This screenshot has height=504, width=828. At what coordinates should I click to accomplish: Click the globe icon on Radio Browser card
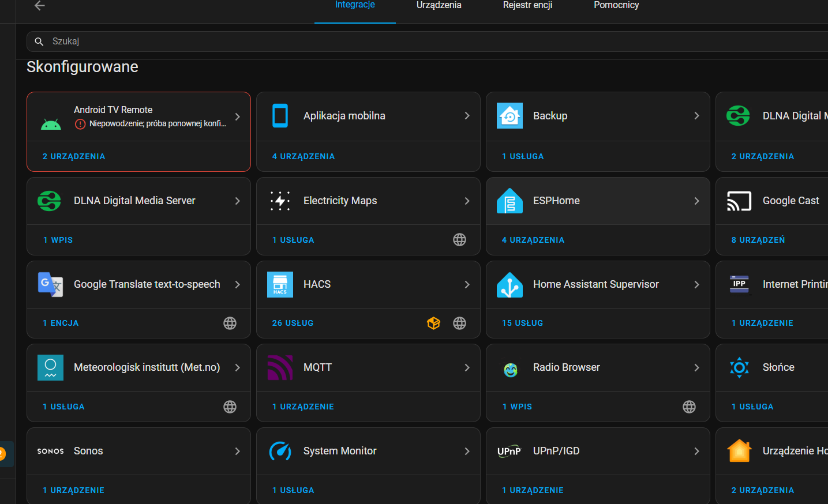[x=689, y=407]
